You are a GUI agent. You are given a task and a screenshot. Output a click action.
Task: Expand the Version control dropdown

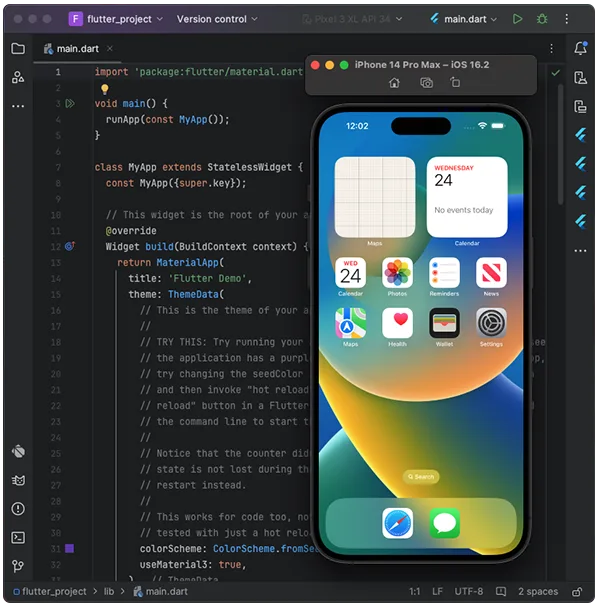(x=217, y=19)
